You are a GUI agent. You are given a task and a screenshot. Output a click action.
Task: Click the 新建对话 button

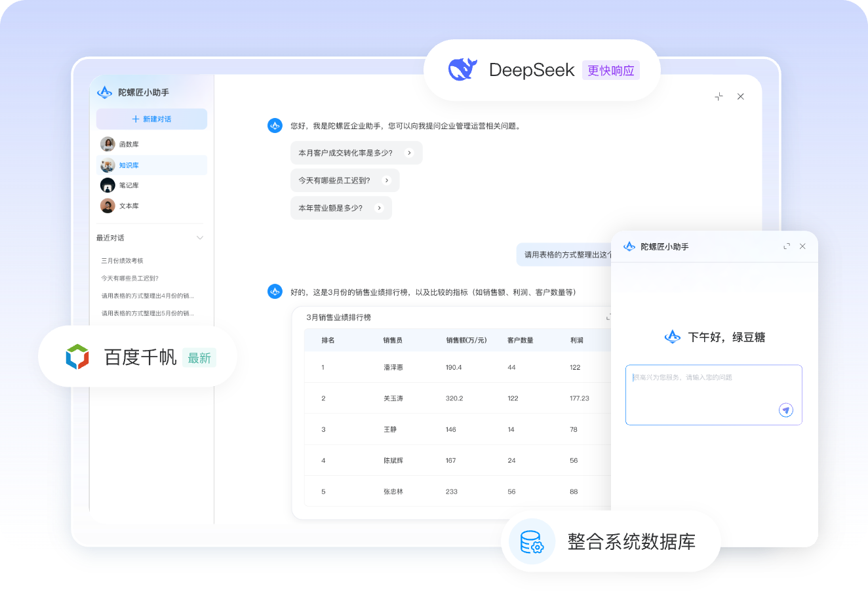tap(151, 119)
